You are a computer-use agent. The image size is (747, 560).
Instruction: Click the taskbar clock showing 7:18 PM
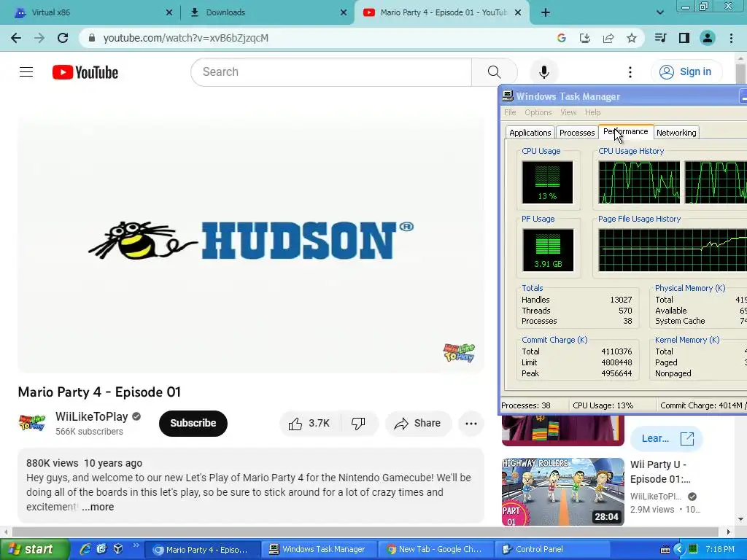[x=720, y=550]
